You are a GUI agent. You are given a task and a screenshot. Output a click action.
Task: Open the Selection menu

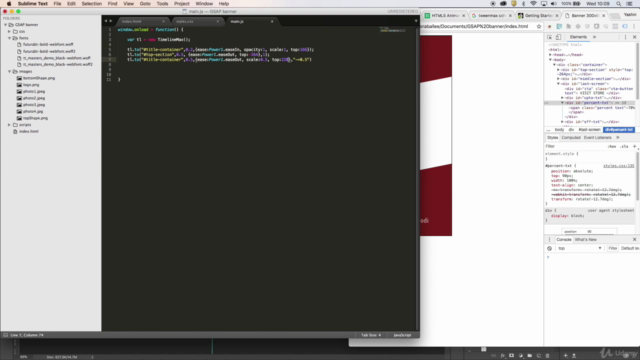pyautogui.click(x=91, y=4)
